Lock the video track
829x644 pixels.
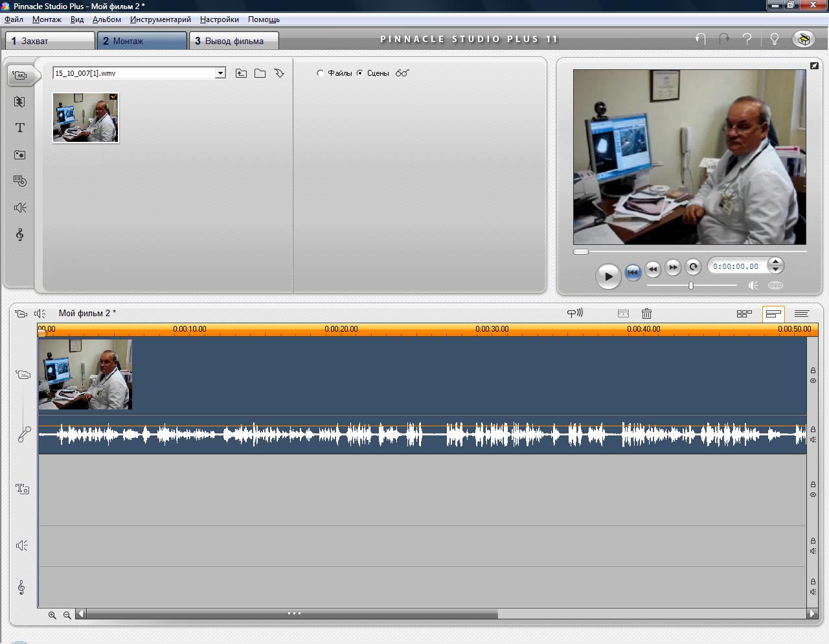(x=813, y=371)
